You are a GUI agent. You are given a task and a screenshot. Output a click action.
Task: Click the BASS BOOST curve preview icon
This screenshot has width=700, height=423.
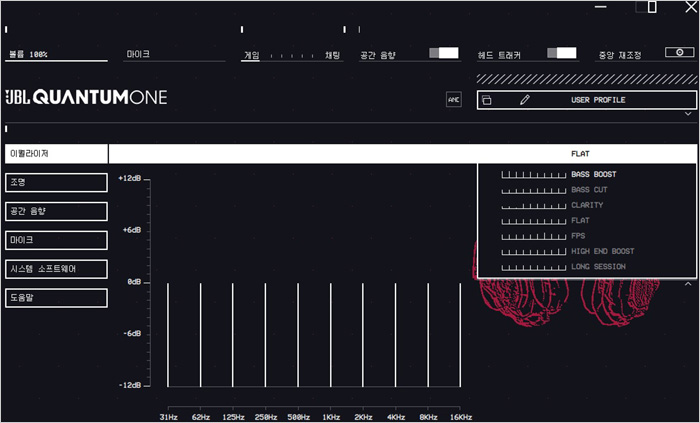pos(533,174)
